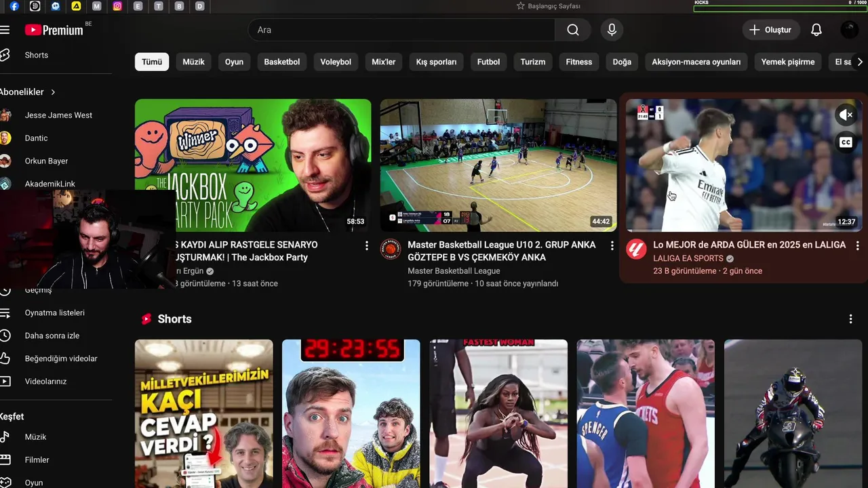The image size is (868, 488).
Task: Click the search magnifier button
Action: [573, 30]
